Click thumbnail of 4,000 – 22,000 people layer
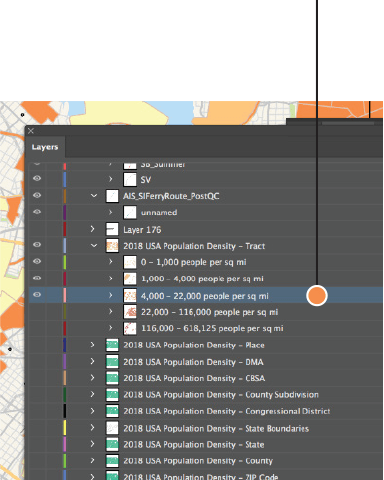 pos(130,295)
